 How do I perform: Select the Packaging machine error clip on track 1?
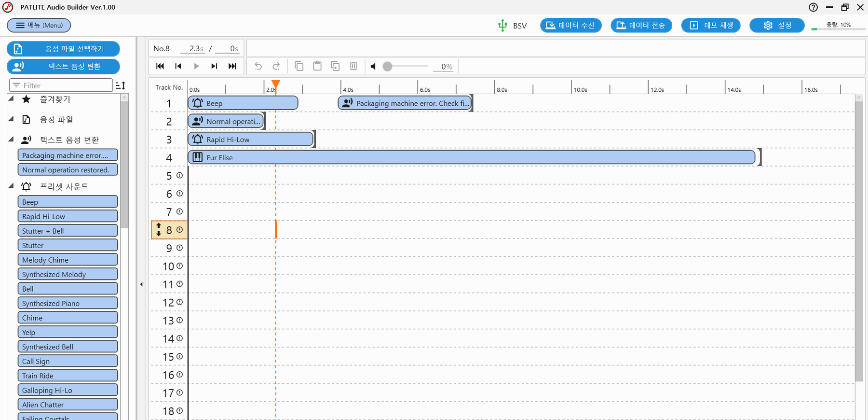click(405, 103)
